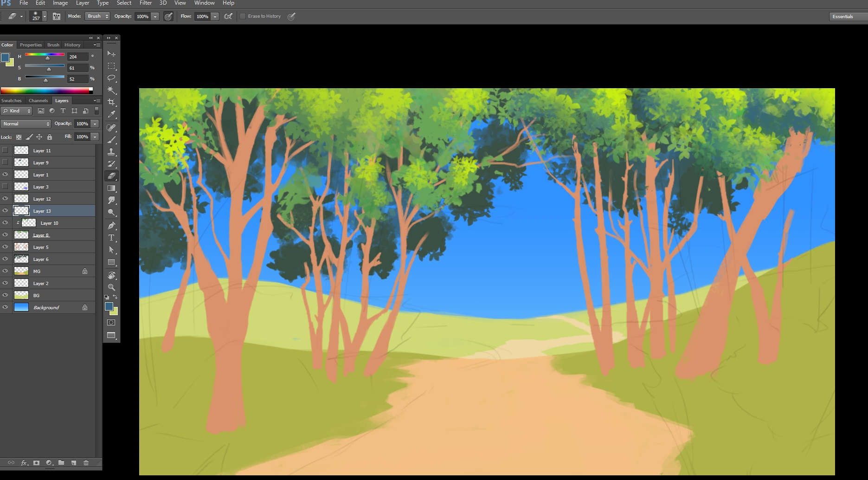Select the MG layer
This screenshot has height=480, width=868.
point(51,271)
